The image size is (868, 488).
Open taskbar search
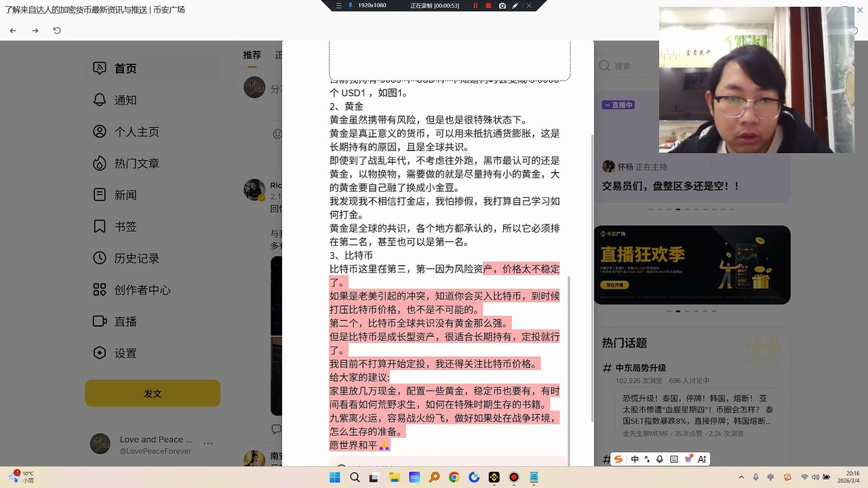(355, 478)
